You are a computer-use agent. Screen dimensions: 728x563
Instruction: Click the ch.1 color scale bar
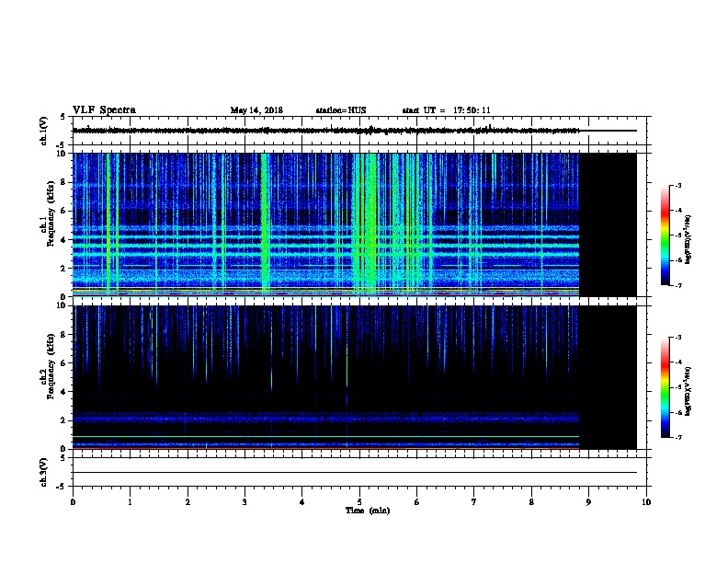click(x=665, y=236)
